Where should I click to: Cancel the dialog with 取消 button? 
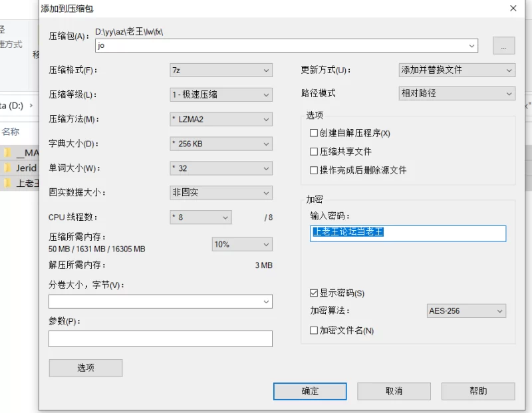[x=394, y=391]
